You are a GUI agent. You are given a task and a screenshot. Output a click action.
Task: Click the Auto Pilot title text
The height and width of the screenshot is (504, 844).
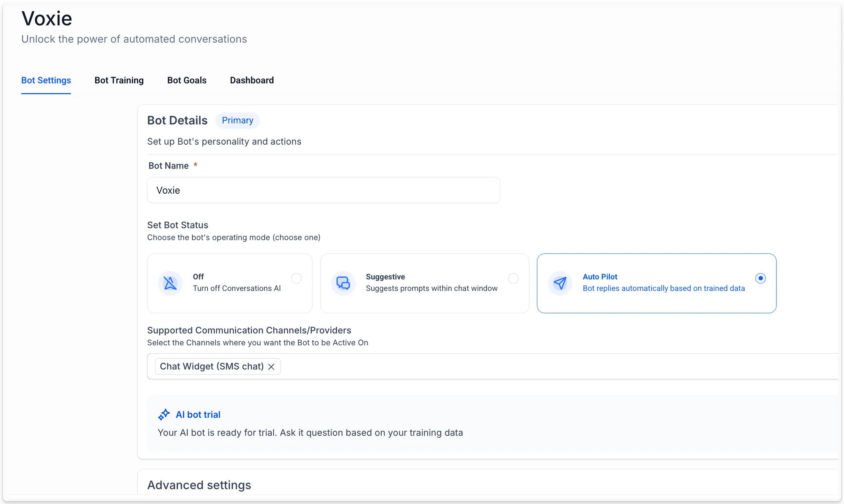click(600, 277)
